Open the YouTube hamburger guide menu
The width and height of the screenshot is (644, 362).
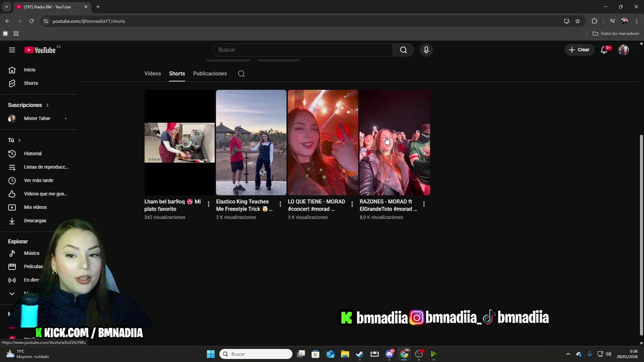pos(12,50)
